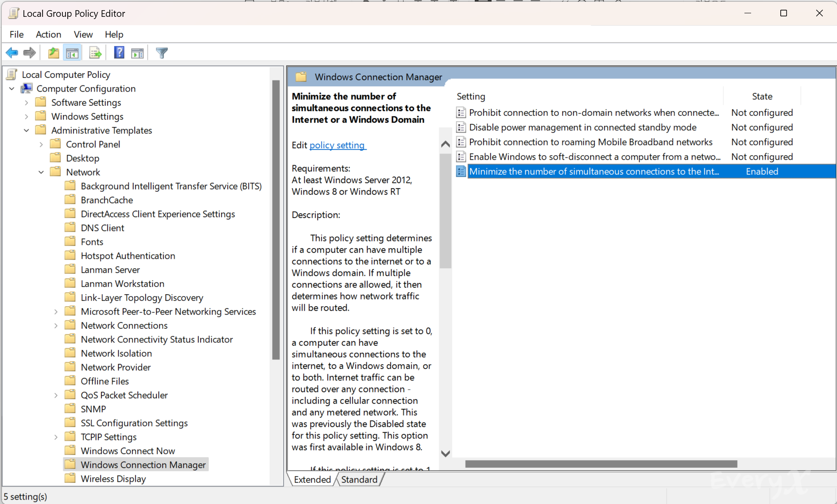Image resolution: width=837 pixels, height=504 pixels.
Task: Click the State column header
Action: (762, 96)
